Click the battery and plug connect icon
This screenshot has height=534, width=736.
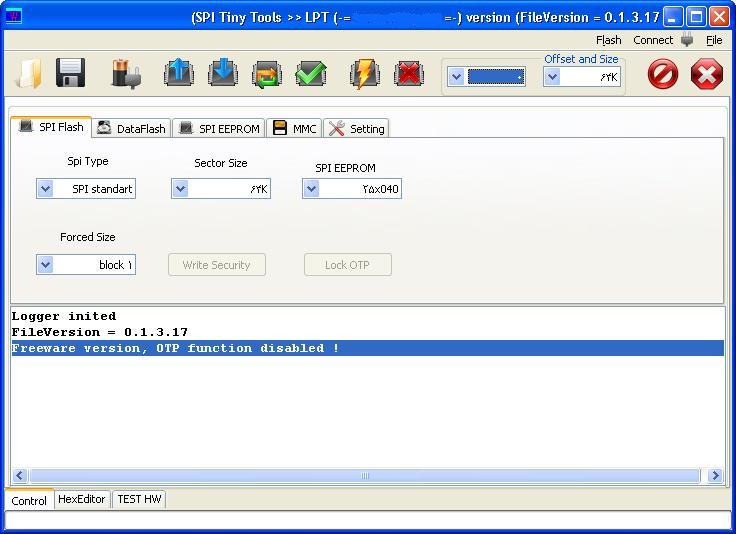coord(126,74)
